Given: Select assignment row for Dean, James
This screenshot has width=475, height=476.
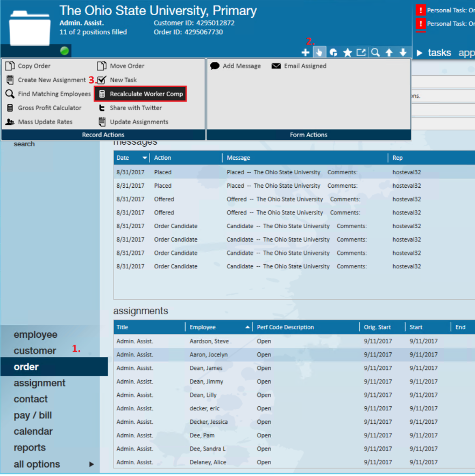Looking at the screenshot, I should click(294, 368).
